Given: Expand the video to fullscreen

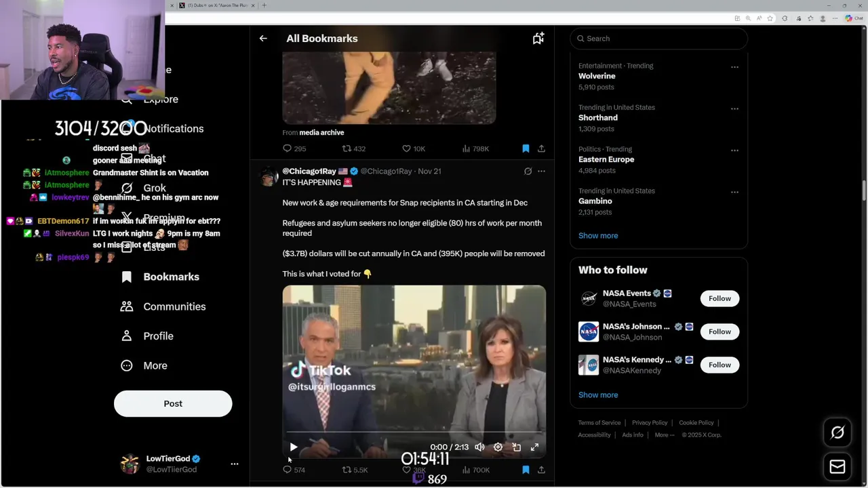Looking at the screenshot, I should coord(534,447).
